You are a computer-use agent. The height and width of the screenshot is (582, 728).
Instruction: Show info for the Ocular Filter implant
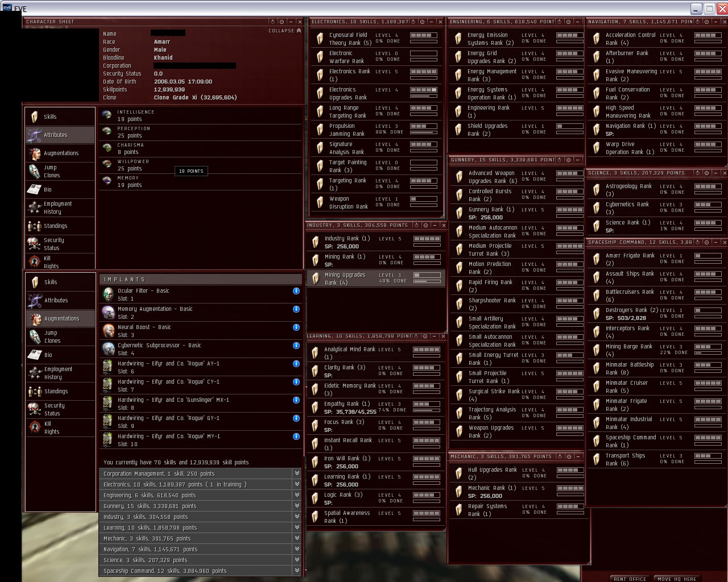(296, 291)
